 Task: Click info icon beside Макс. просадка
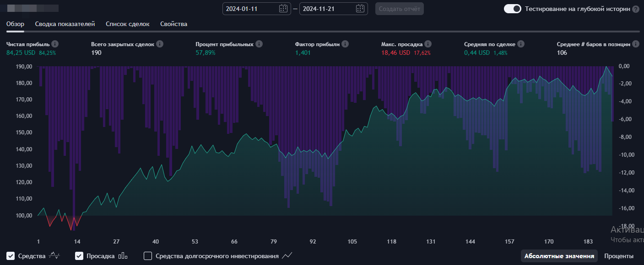point(428,44)
